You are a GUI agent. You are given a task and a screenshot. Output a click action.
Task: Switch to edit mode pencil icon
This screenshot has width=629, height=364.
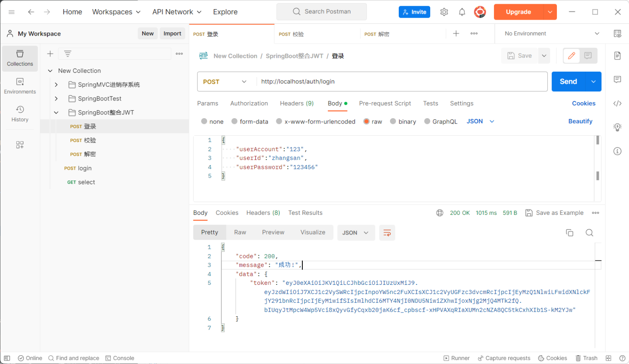click(x=572, y=56)
